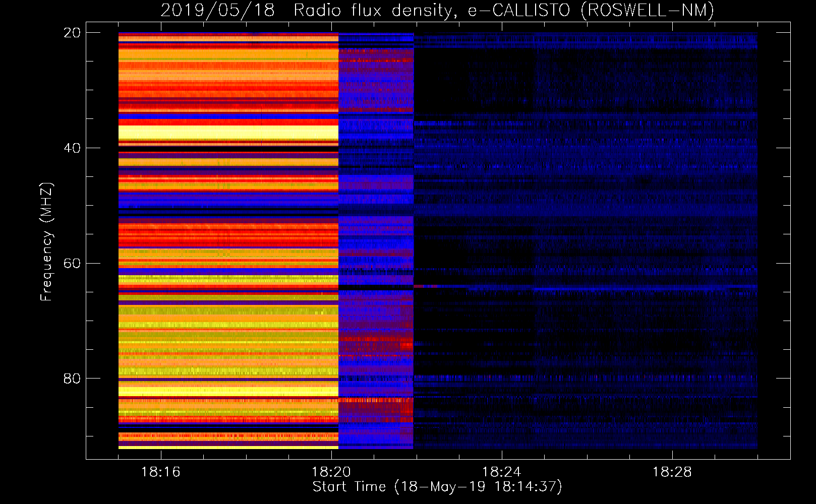The image size is (816, 504).
Task: Click the red narrowband streak near 64 MHz
Action: click(x=426, y=286)
